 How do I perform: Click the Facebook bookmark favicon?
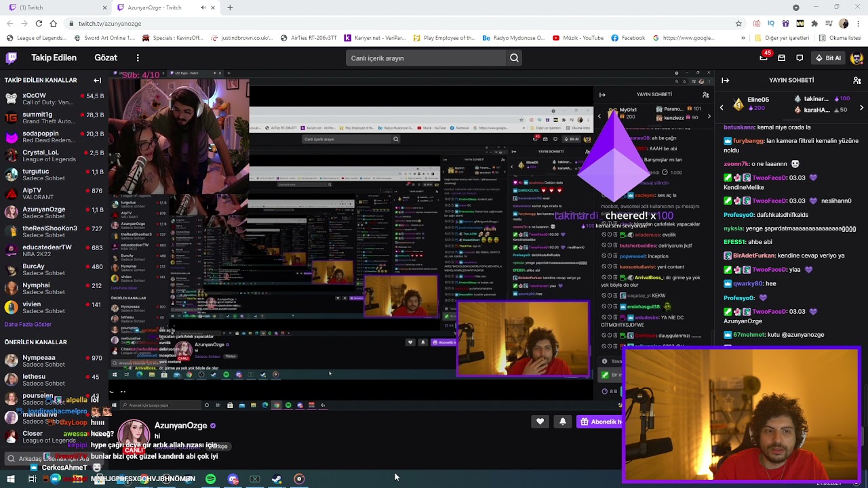tap(615, 38)
